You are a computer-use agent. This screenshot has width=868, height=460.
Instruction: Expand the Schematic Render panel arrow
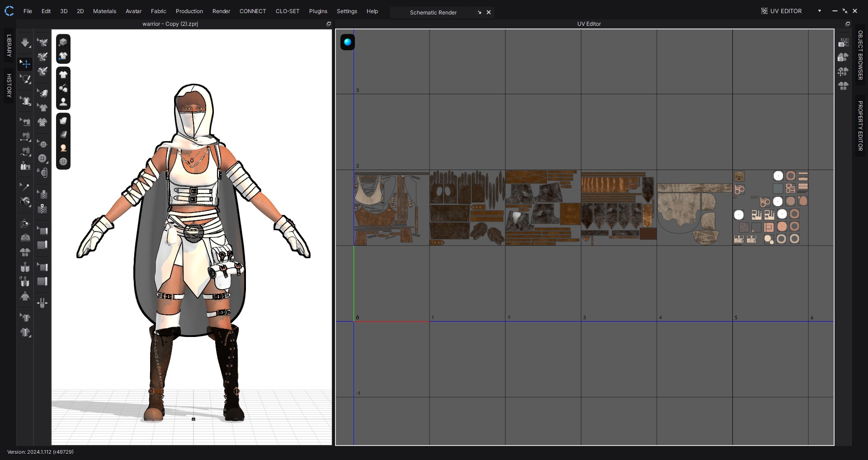(x=479, y=13)
